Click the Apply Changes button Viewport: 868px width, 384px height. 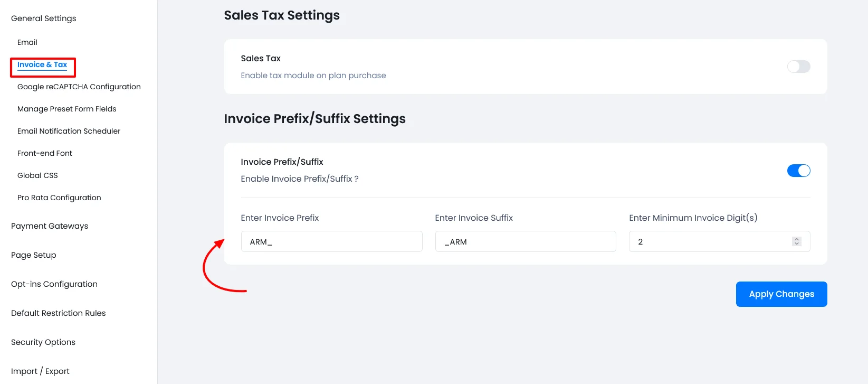click(x=781, y=294)
